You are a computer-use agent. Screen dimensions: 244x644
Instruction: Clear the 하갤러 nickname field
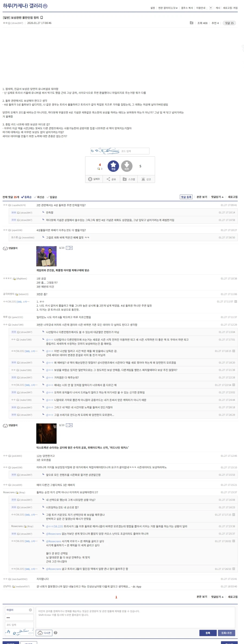pos(30,610)
